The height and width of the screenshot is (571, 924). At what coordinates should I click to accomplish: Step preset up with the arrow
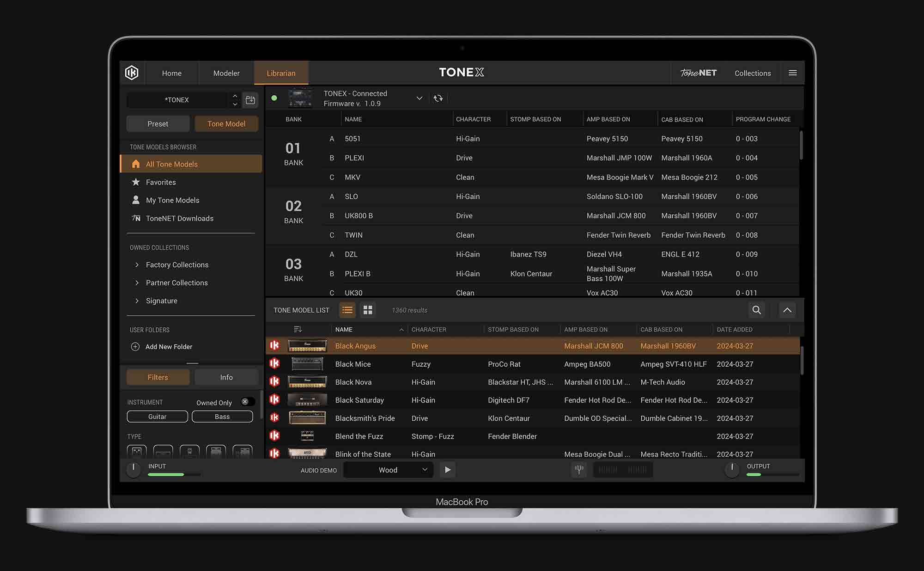(235, 96)
